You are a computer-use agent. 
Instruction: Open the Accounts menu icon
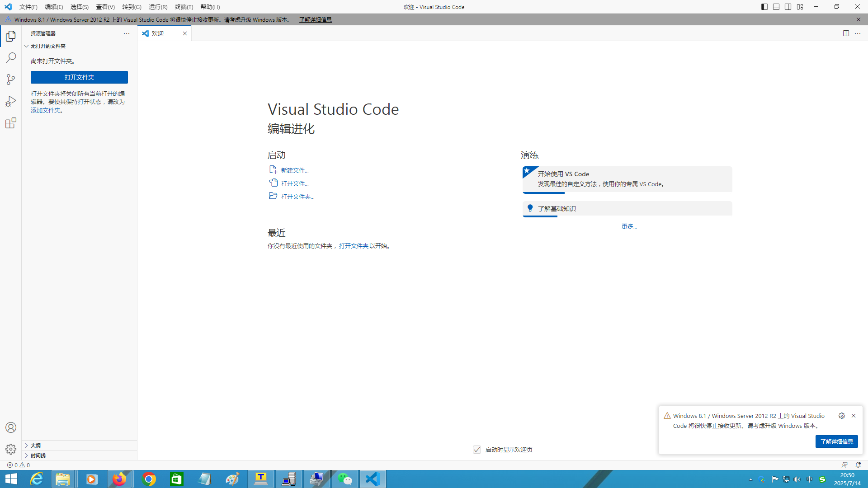[11, 427]
